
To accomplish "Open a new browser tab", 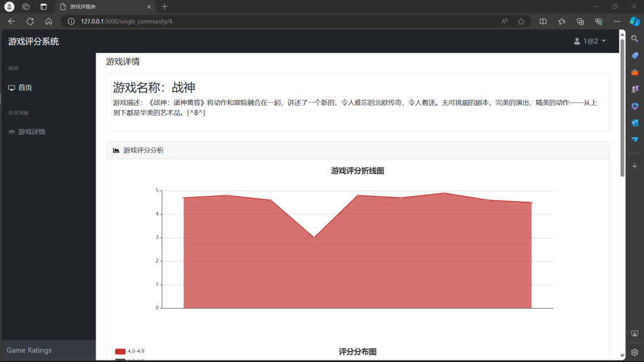I will [165, 6].
